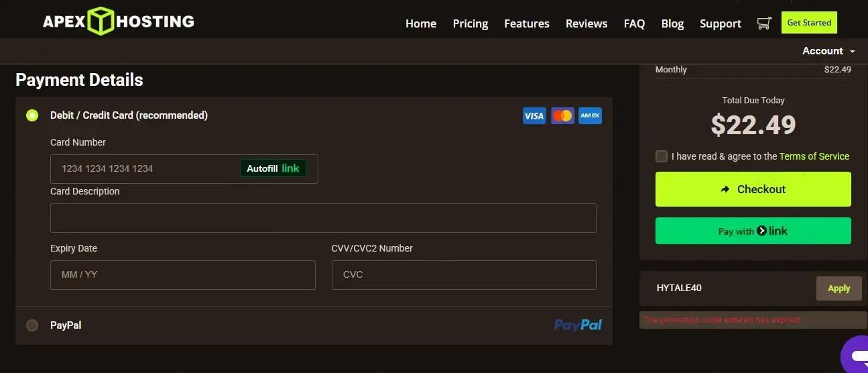Open the Reviews page
This screenshot has height=373, width=868.
coord(586,23)
